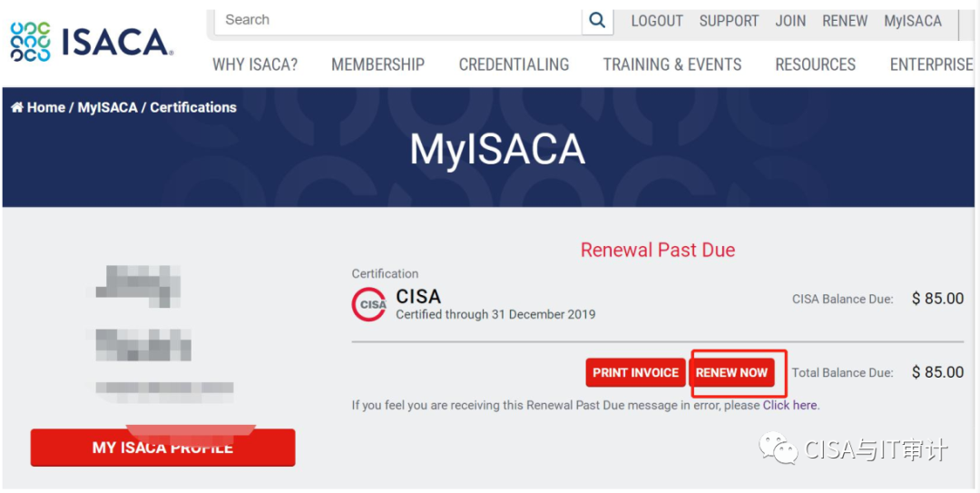Open the TRAINING & EVENTS menu
Viewport: 980px width, 493px height.
tap(672, 64)
